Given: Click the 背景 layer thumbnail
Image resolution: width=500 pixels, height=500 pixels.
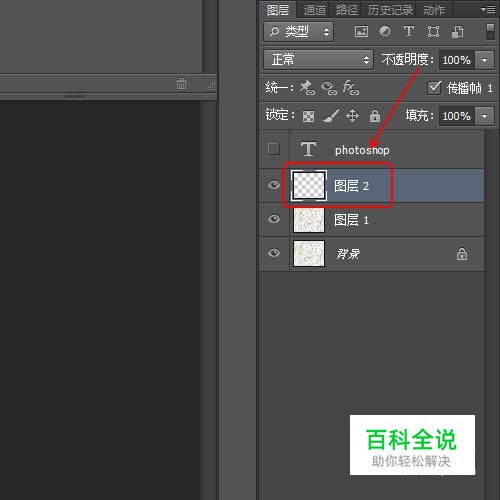Looking at the screenshot, I should tap(309, 254).
